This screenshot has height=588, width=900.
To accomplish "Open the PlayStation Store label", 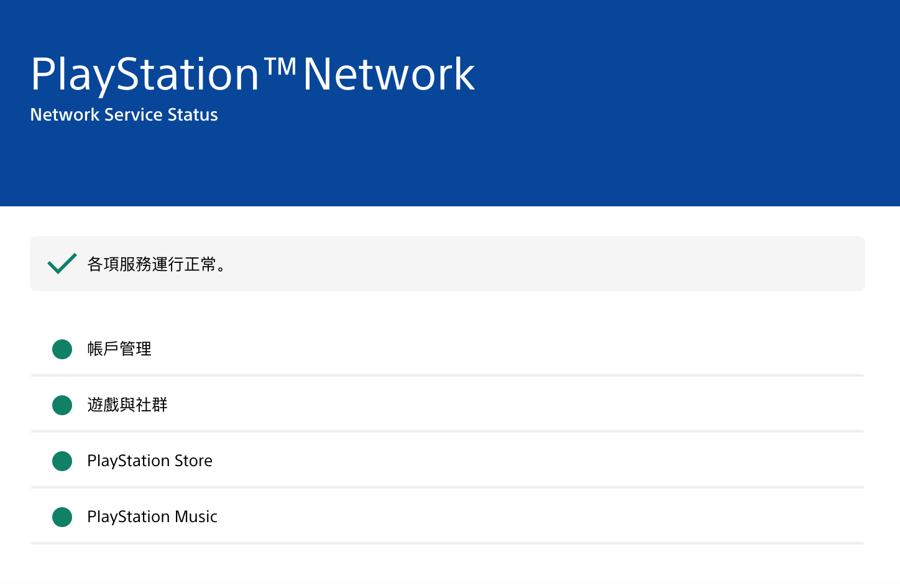I will pyautogui.click(x=150, y=461).
